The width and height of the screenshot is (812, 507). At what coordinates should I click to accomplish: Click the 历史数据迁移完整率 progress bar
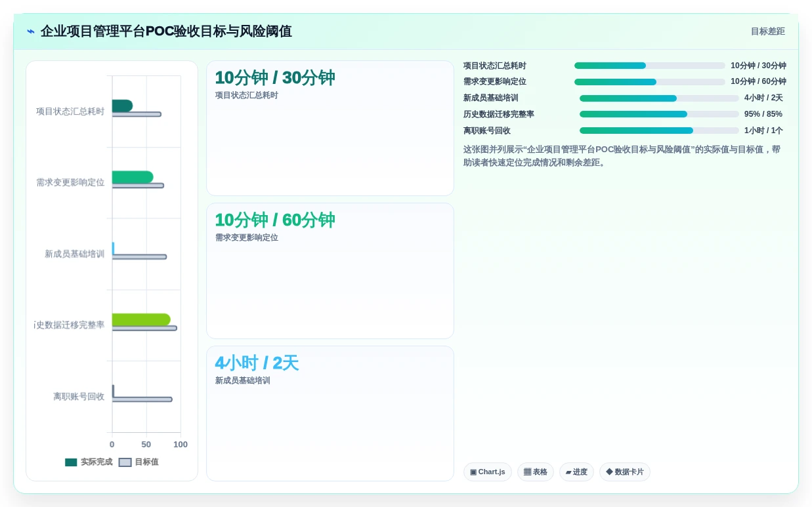(x=659, y=114)
